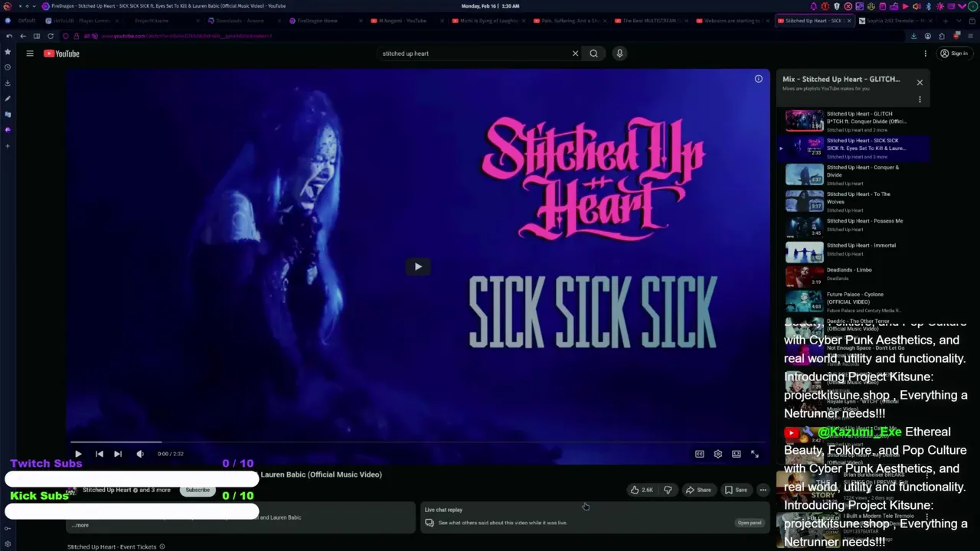The image size is (980, 551).
Task: Open a new browser tab with plus
Action: [945, 21]
